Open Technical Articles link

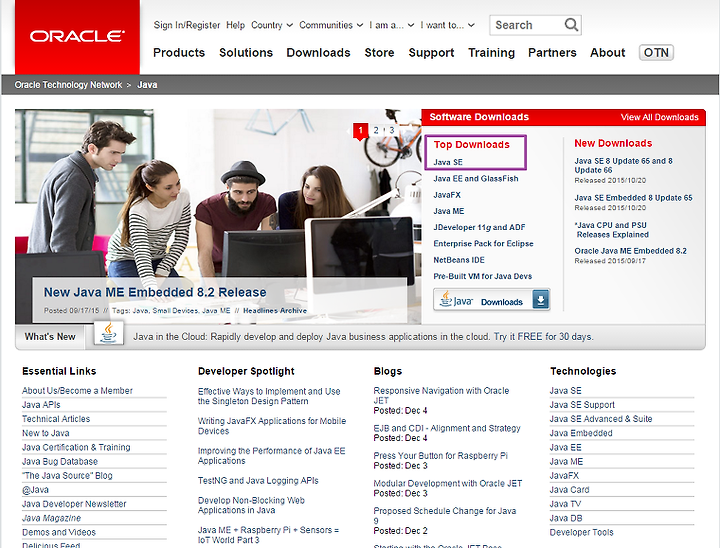click(x=56, y=419)
